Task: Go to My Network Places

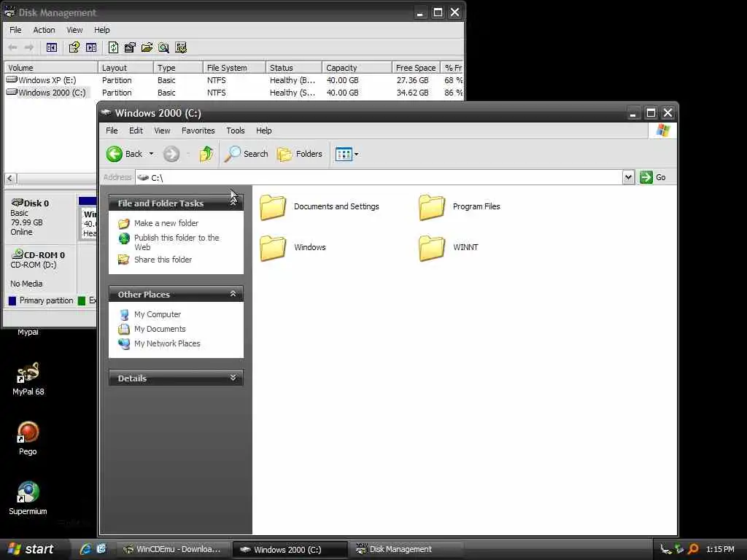Action: pos(167,343)
